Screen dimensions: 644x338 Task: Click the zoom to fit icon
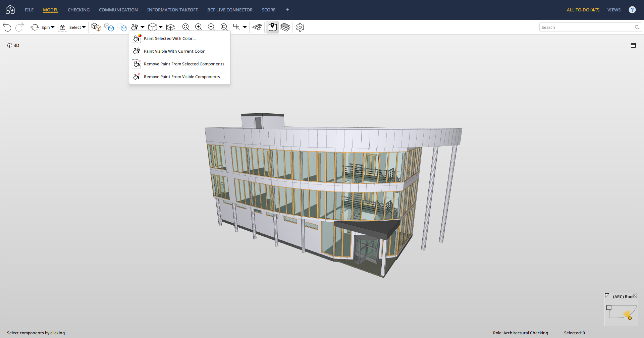[186, 27]
